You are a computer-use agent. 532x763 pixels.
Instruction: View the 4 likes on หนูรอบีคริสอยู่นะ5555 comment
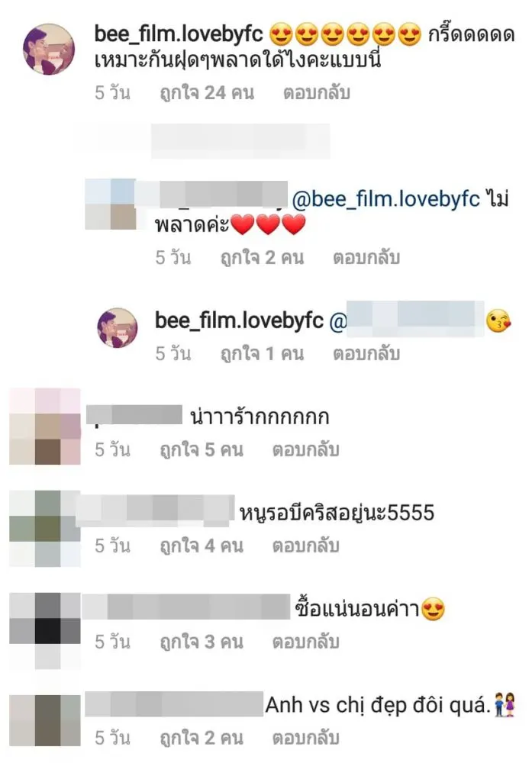pyautogui.click(x=202, y=546)
